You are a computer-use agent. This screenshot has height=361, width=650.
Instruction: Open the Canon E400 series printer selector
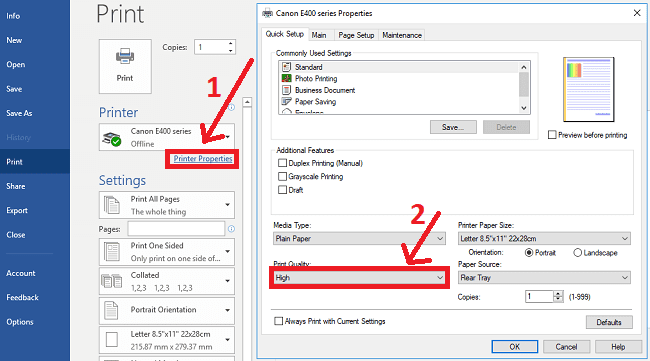(x=167, y=137)
